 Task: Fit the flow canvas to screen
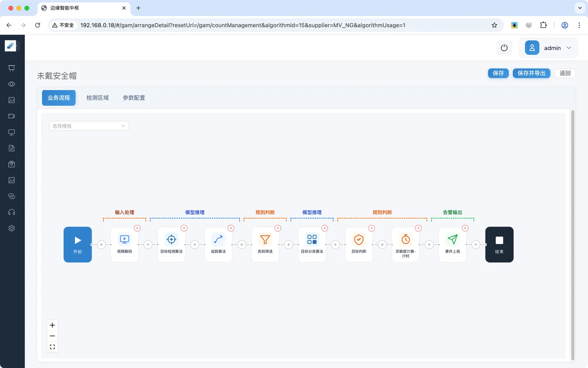[52, 347]
